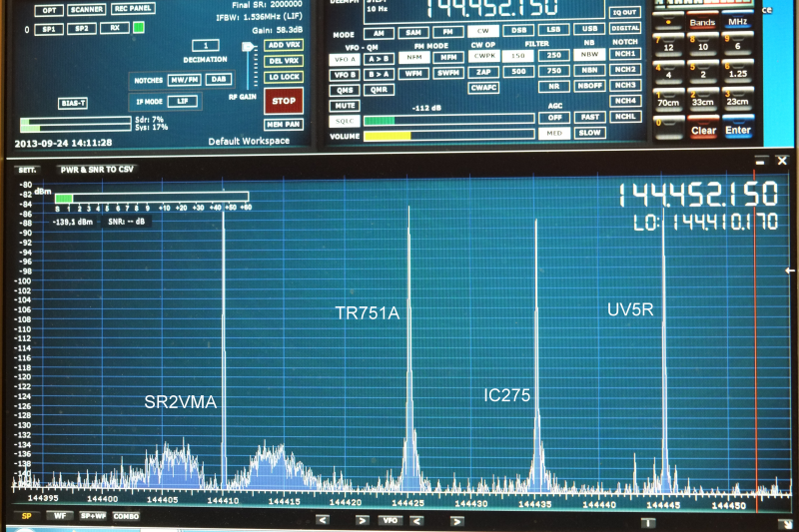Click QMR quick memory recall
The height and width of the screenshot is (532, 799).
(x=379, y=90)
